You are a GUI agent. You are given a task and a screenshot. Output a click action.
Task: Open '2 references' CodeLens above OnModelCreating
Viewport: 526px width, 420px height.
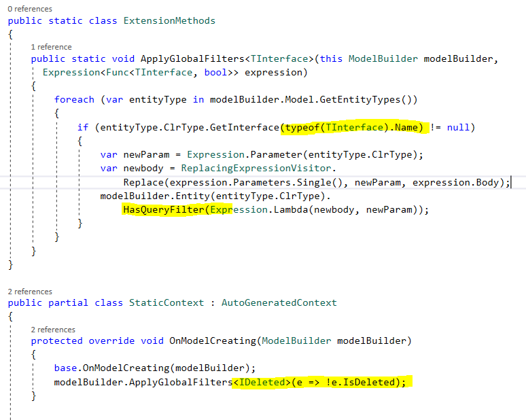53,330
